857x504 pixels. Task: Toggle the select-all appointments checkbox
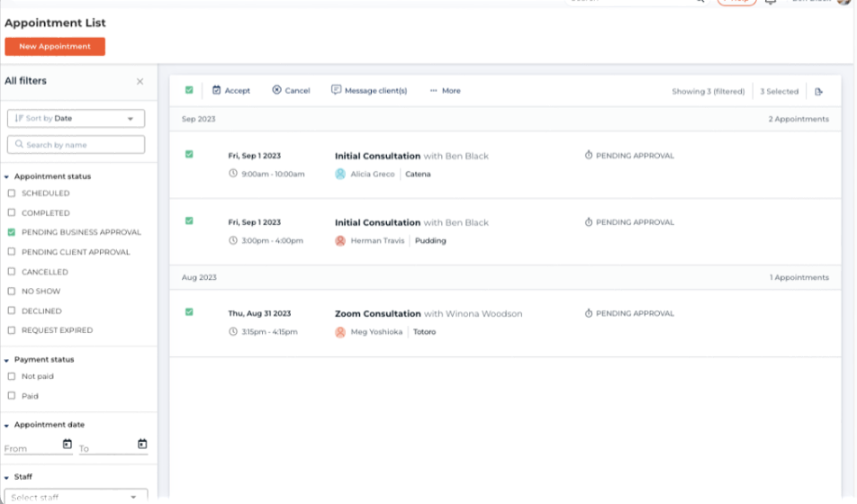tap(189, 90)
